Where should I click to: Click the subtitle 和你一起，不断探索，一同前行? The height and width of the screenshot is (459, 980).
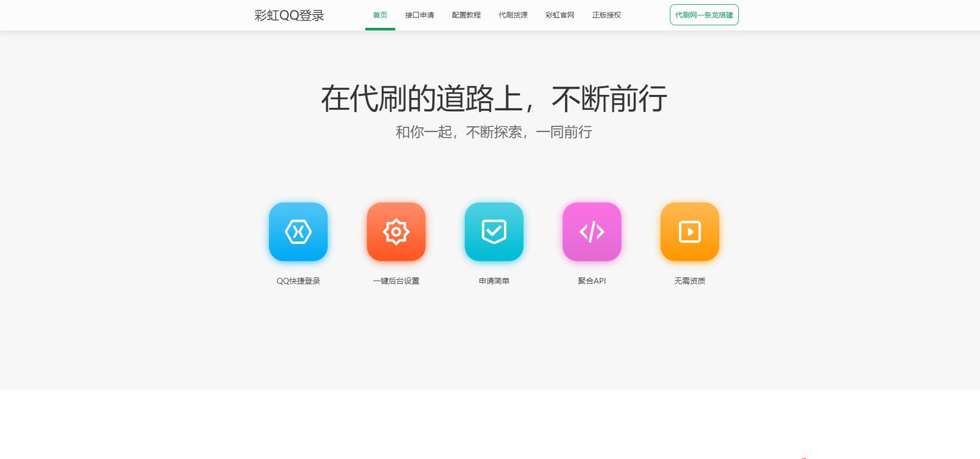pyautogui.click(x=494, y=133)
